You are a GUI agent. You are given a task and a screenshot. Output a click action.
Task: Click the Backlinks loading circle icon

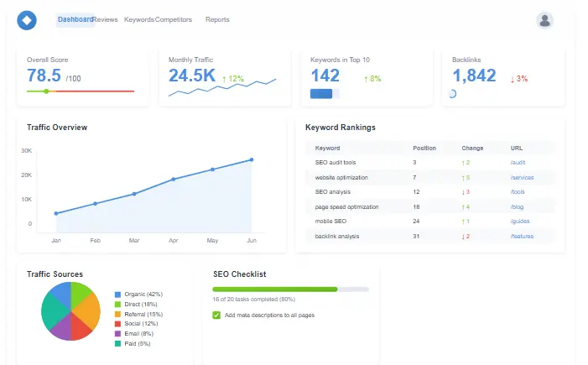tap(453, 94)
